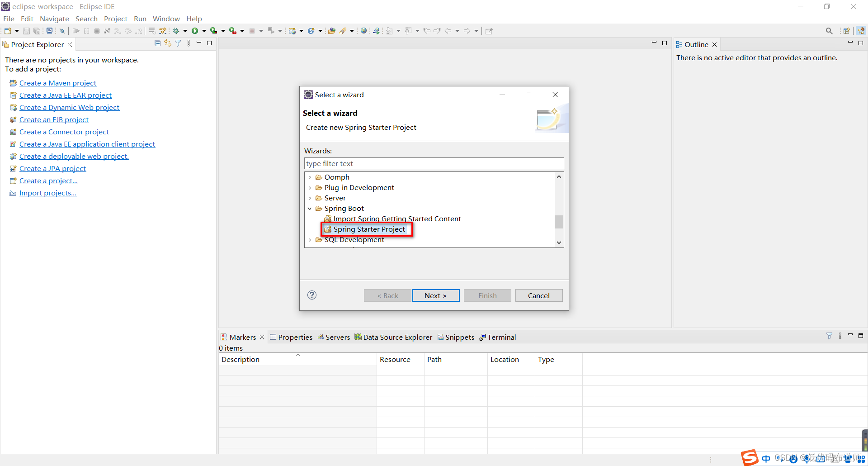Switch to the Data Source Explorer tab

coord(393,337)
